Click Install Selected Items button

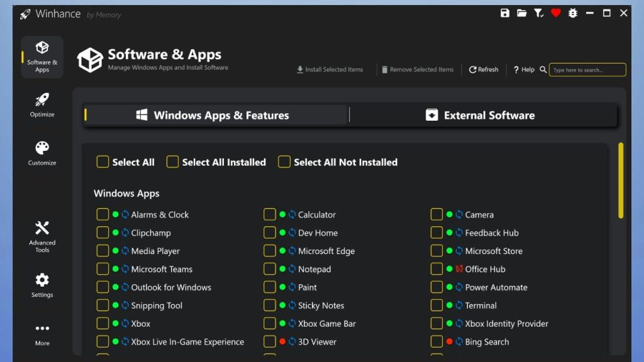point(330,69)
